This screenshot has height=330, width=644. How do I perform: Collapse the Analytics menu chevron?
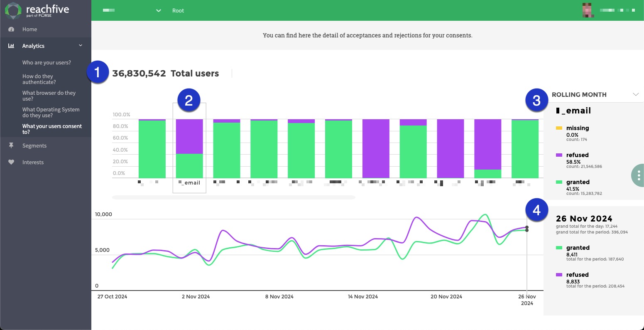81,46
